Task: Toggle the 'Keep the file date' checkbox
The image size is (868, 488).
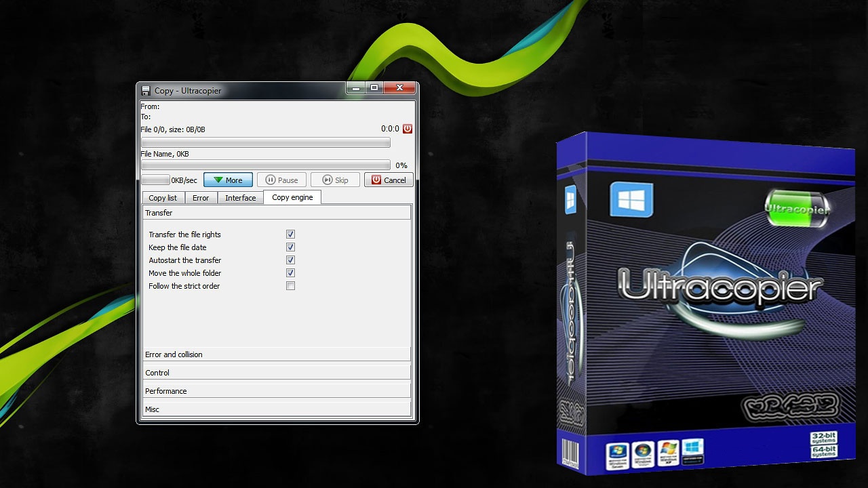Action: [290, 247]
